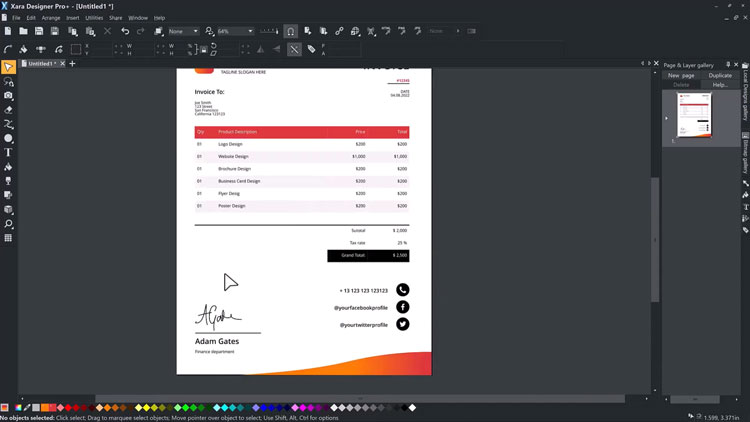Select the Selector arrow tool
Image resolution: width=750 pixels, height=422 pixels.
8,67
